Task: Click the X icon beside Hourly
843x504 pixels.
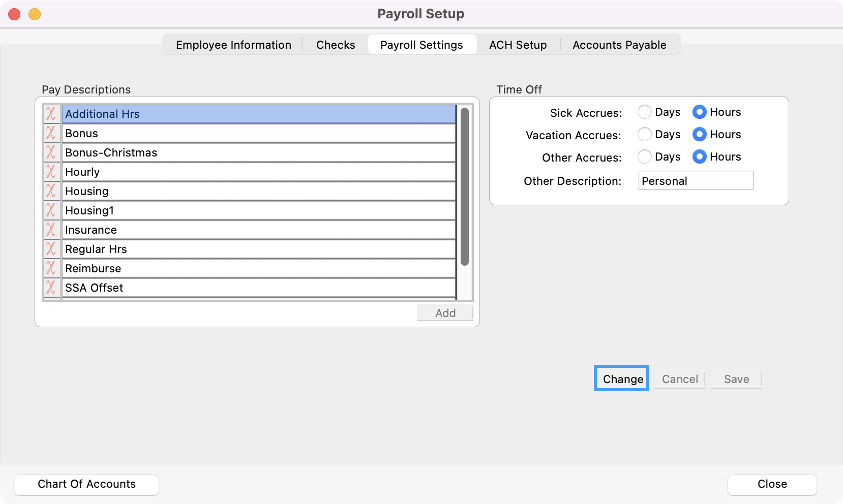Action: pos(51,172)
